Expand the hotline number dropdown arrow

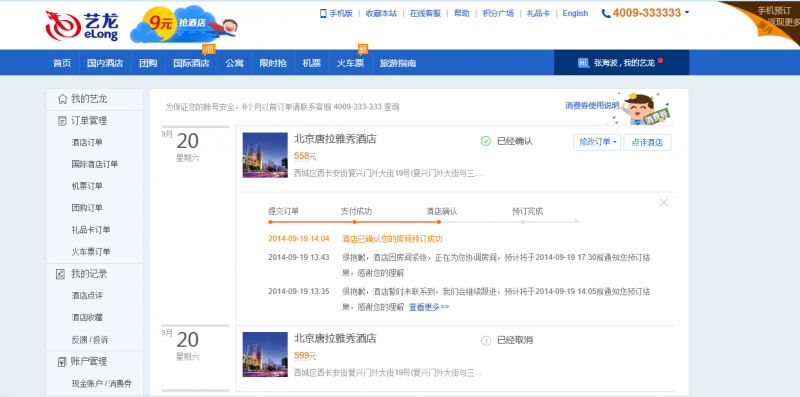coord(687,13)
